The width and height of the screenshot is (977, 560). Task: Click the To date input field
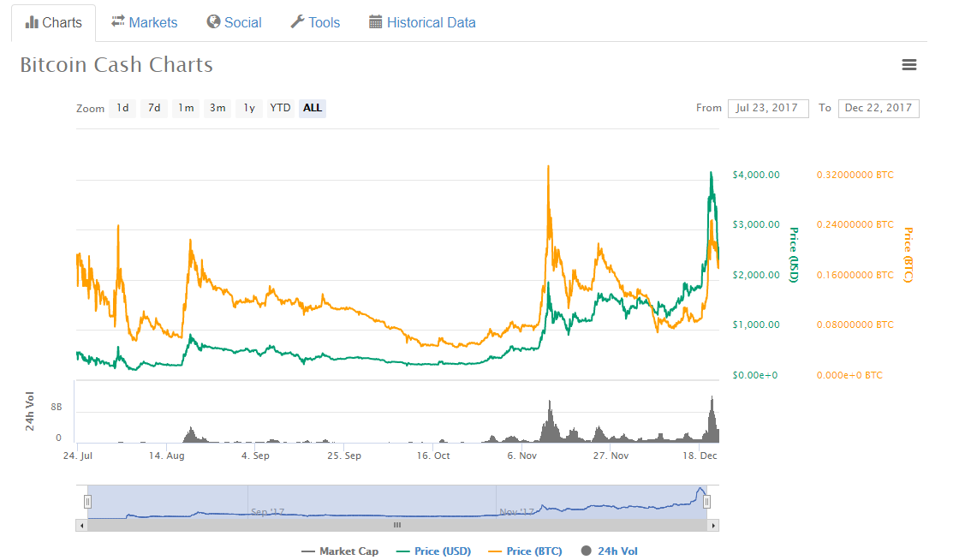click(x=878, y=108)
